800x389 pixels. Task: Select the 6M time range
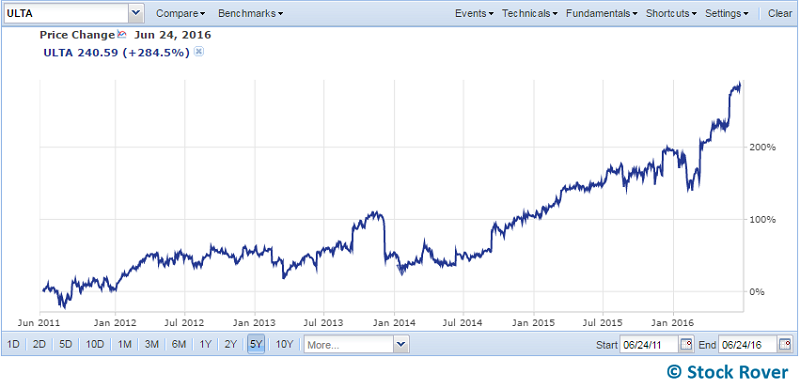click(x=179, y=345)
